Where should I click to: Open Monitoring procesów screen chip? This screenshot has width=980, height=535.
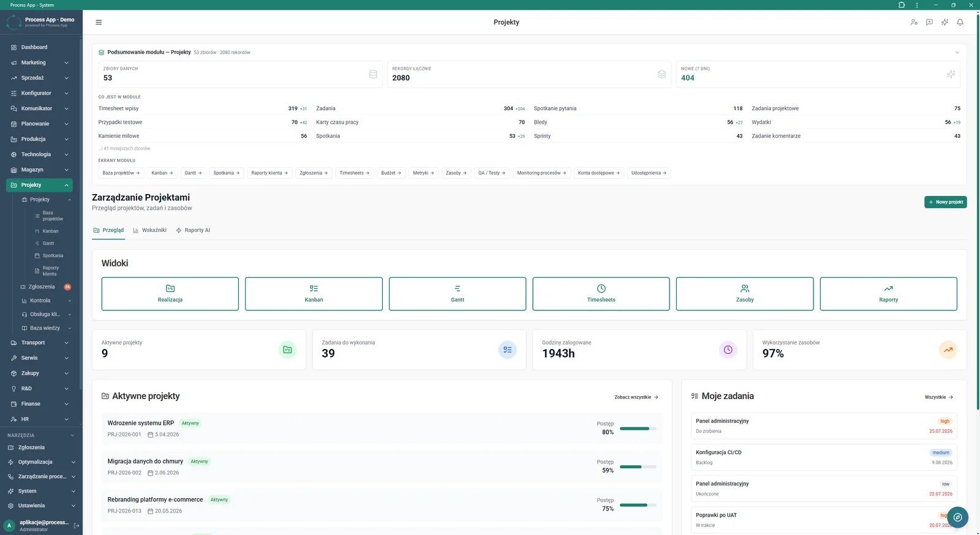541,173
